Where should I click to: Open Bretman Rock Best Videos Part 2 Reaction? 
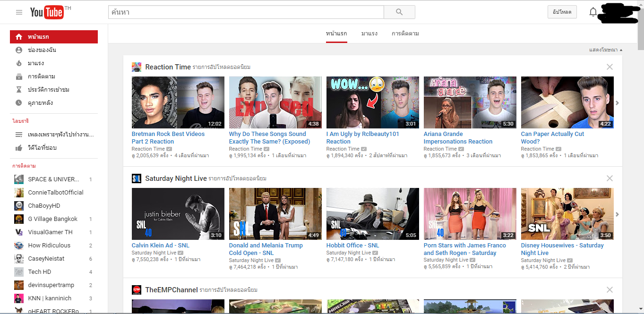pyautogui.click(x=168, y=138)
